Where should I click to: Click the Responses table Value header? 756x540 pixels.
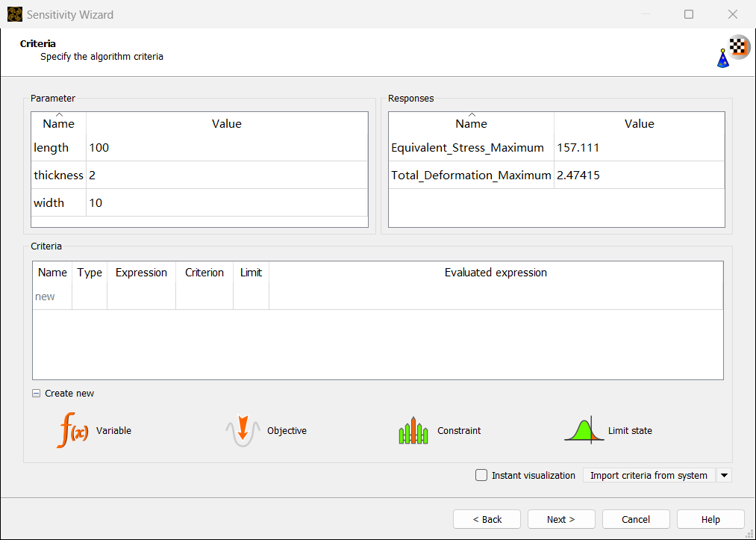point(639,123)
